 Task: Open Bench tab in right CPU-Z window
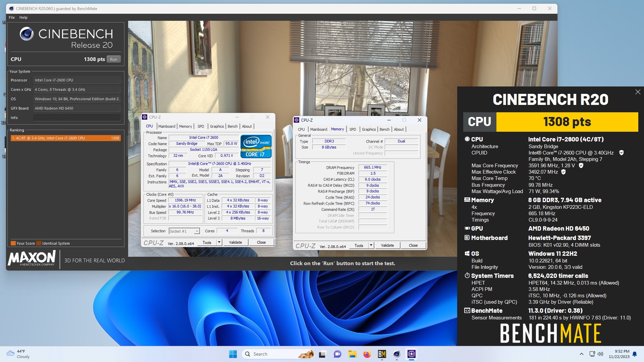[x=384, y=129]
